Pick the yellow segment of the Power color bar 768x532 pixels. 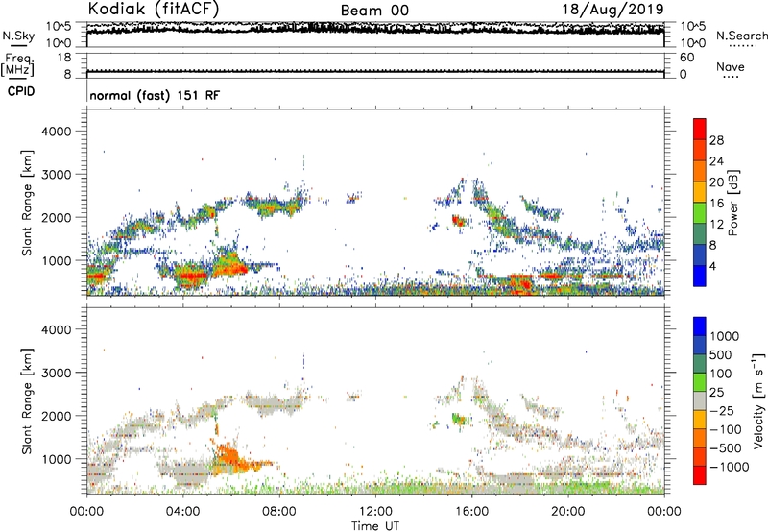[x=700, y=191]
